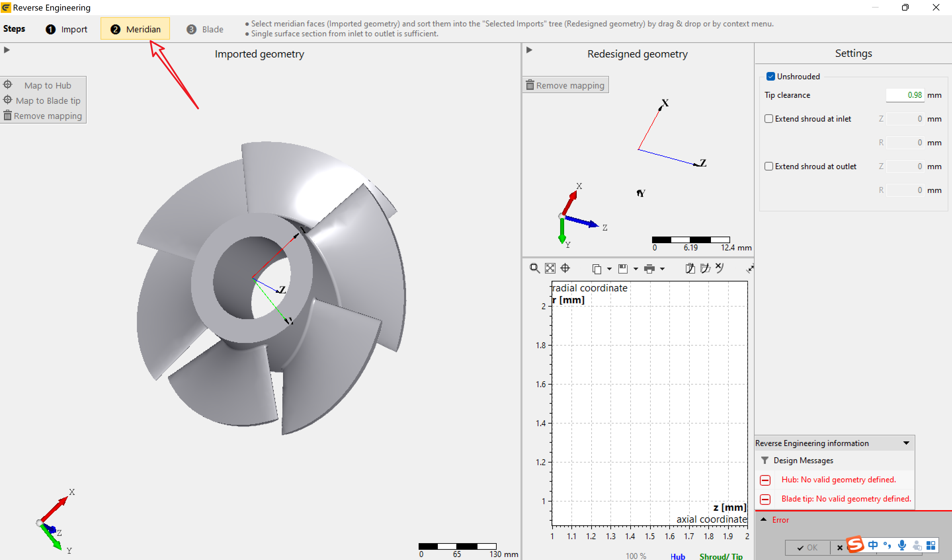Click the fit view icon in diagram toolbar
Viewport: 952px width, 560px height.
coord(550,268)
